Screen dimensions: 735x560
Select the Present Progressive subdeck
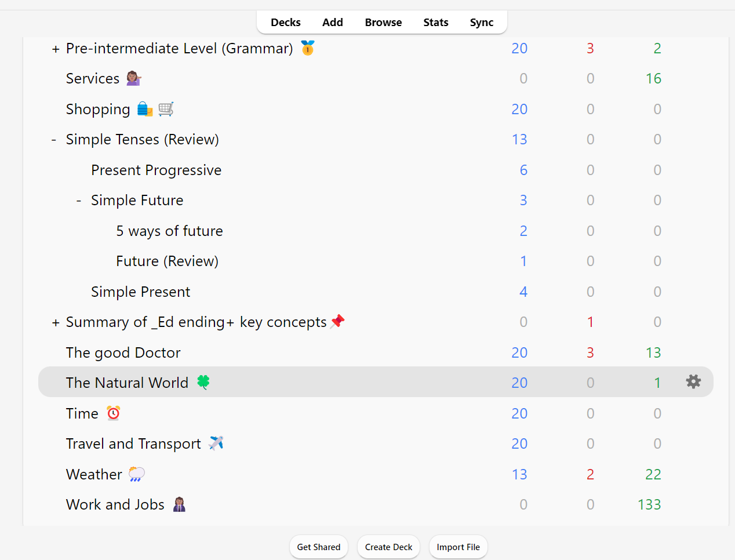click(156, 170)
